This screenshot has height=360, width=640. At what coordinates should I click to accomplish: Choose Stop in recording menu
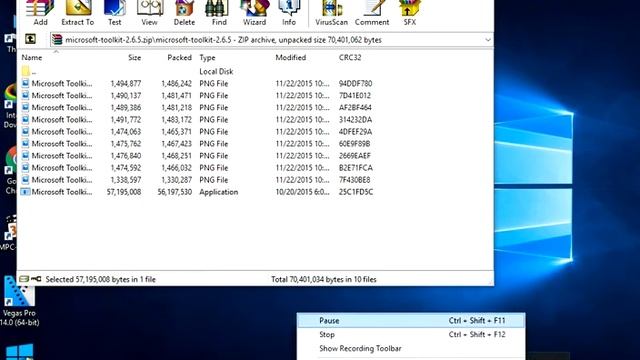pos(411,334)
